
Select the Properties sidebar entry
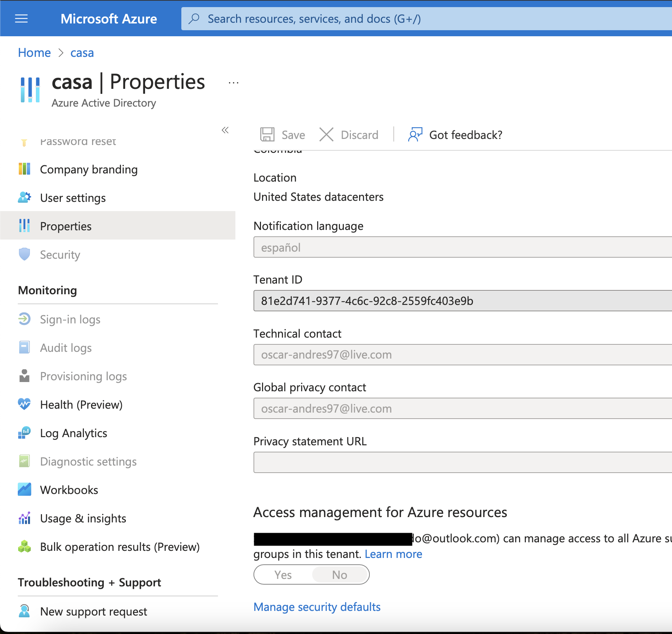coord(65,226)
